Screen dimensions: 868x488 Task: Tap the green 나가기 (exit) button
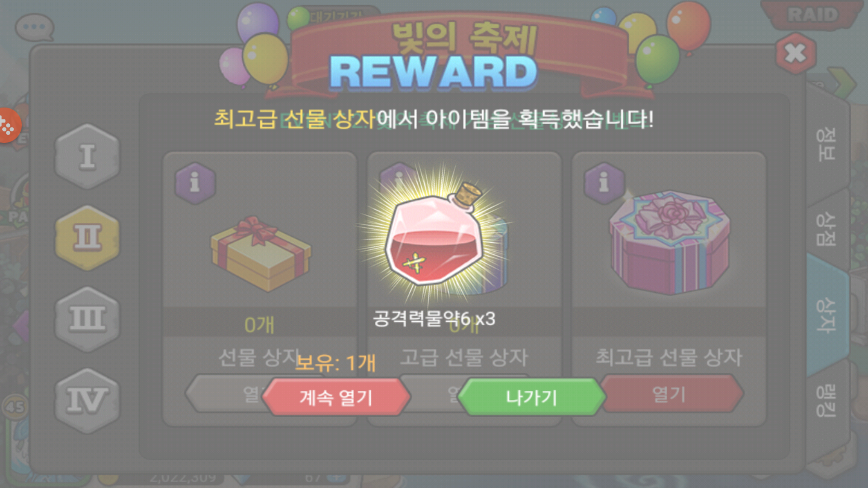531,397
